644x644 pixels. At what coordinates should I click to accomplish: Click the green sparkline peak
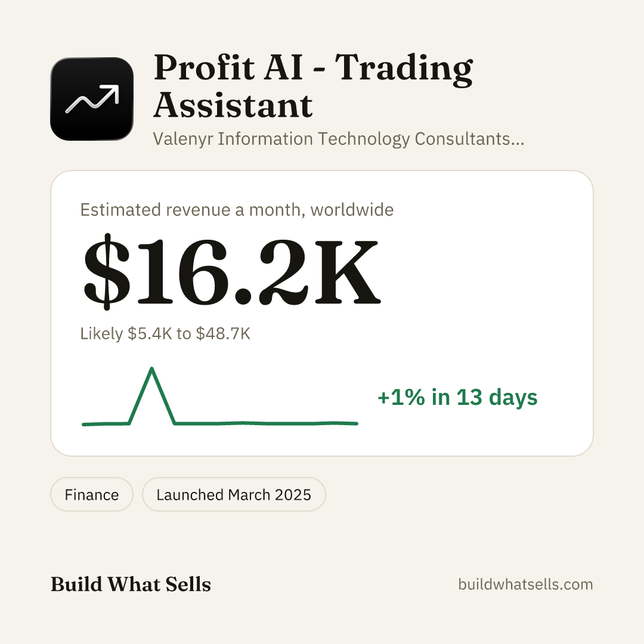point(152,370)
